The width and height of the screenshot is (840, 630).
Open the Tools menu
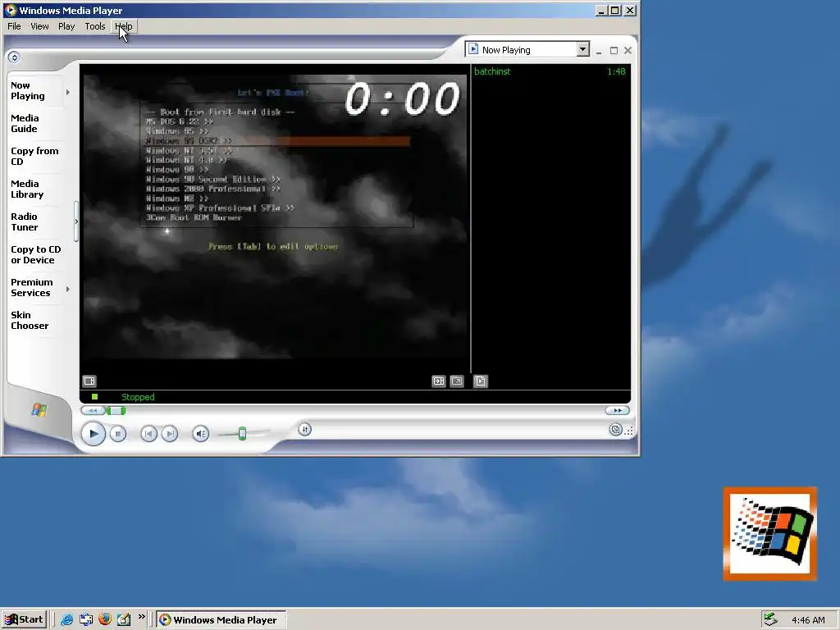coord(95,26)
